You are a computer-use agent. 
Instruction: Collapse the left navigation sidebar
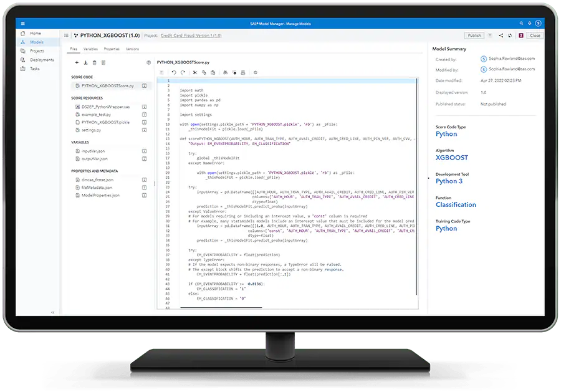coord(52,313)
